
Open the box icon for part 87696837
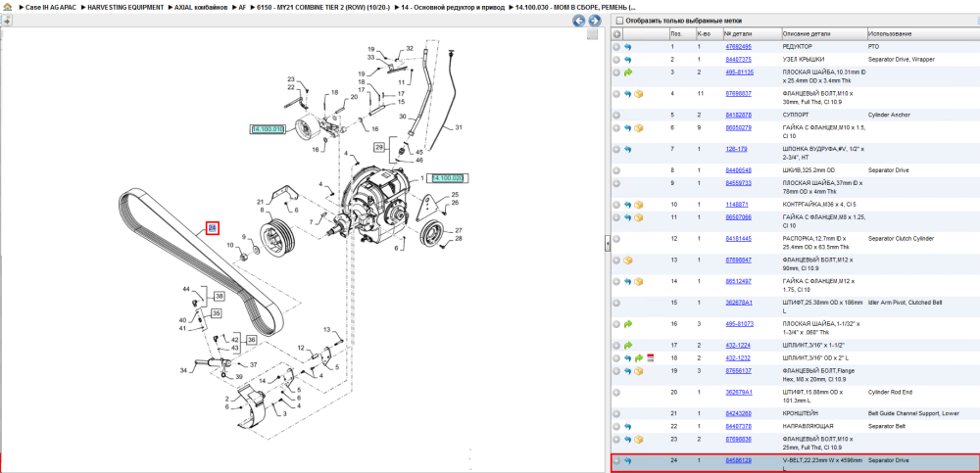[639, 94]
